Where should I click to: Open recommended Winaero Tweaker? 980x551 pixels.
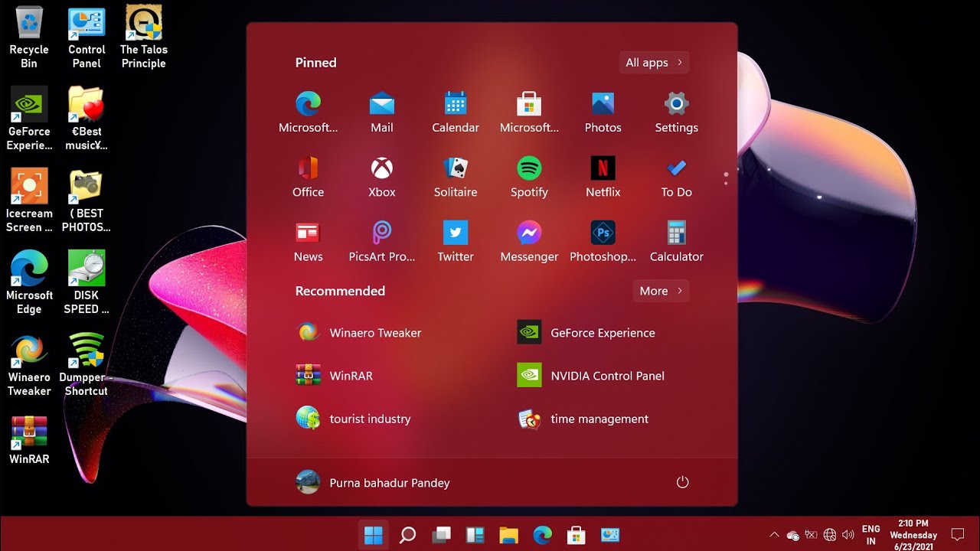[358, 333]
